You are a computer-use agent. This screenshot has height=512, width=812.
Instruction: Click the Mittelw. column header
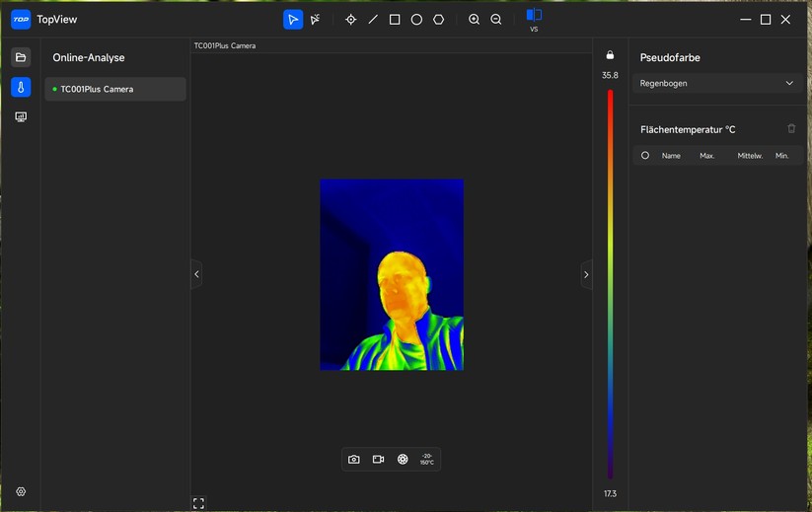click(x=750, y=156)
